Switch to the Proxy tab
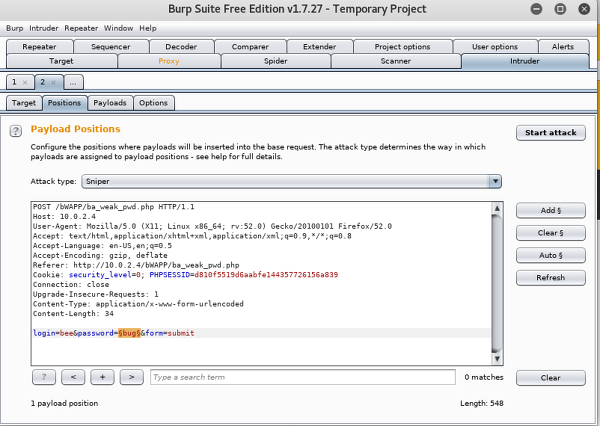Screen dimensions: 600x426 point(169,61)
